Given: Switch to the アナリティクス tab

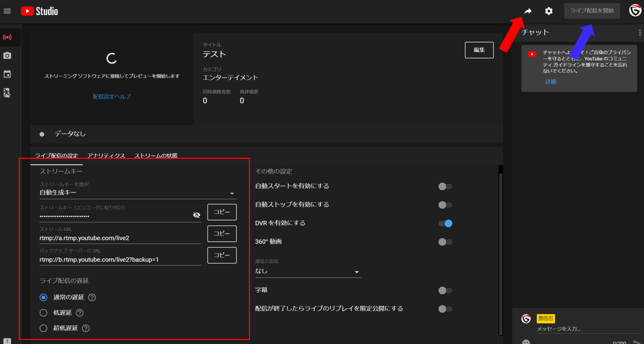Looking at the screenshot, I should coord(106,156).
